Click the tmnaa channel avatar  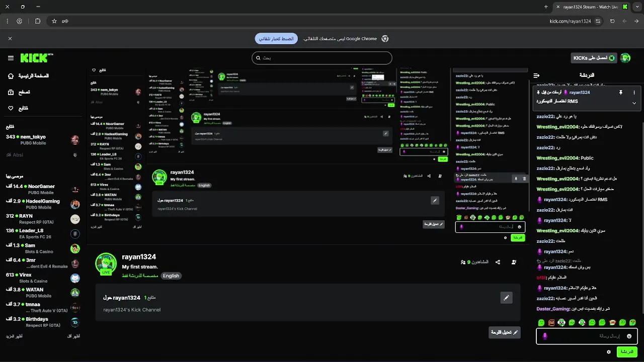point(75,307)
